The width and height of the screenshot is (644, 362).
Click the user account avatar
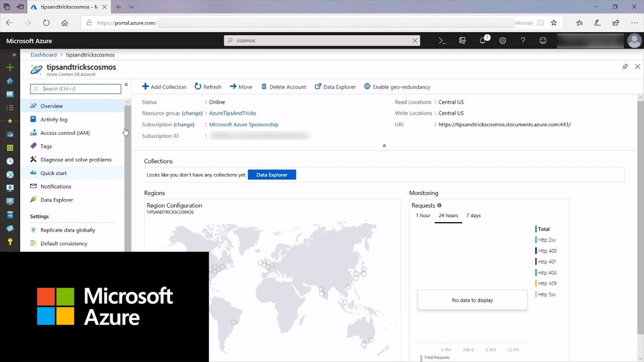tap(634, 41)
